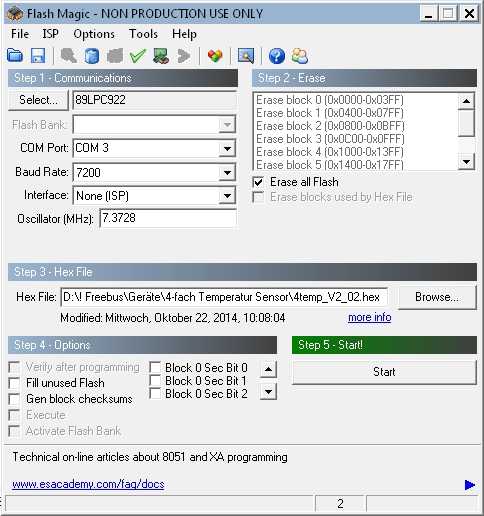Click the Browse... button for hex file

pyautogui.click(x=437, y=297)
